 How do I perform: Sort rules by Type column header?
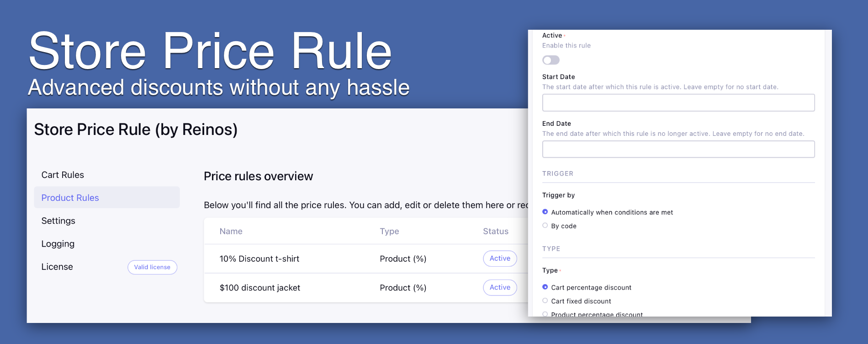389,231
